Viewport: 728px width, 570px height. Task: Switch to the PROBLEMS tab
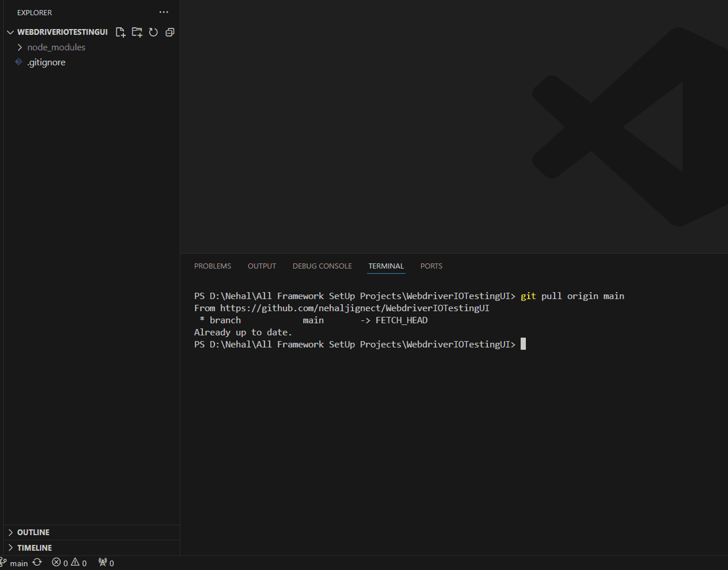click(213, 266)
